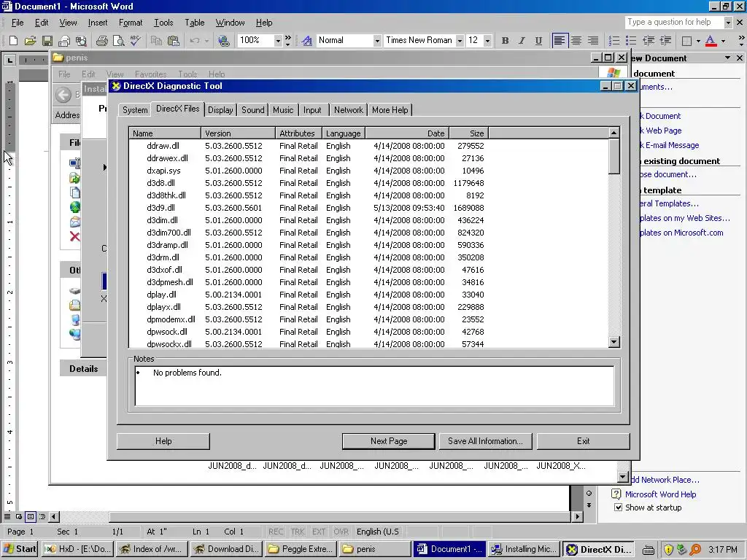Open the Normal style dropdown
Viewport: 747px width, 560px height.
[377, 41]
